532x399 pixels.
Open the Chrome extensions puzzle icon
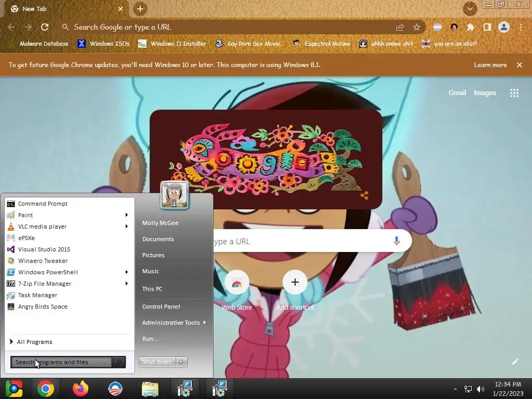470,27
